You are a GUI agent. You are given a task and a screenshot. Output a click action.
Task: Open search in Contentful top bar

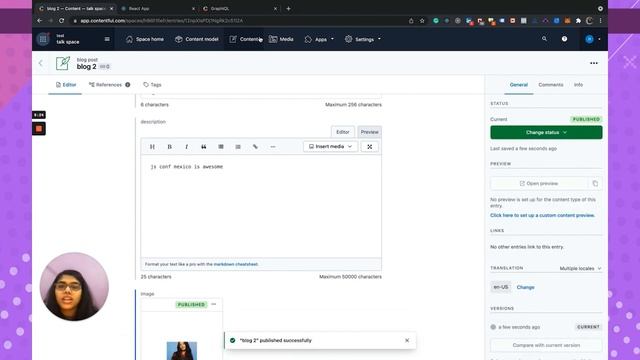(544, 39)
